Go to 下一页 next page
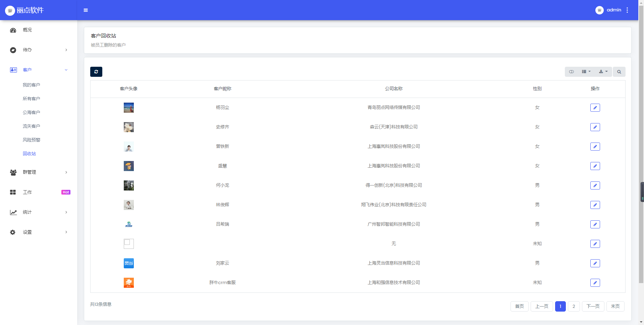This screenshot has width=644, height=325. point(593,306)
